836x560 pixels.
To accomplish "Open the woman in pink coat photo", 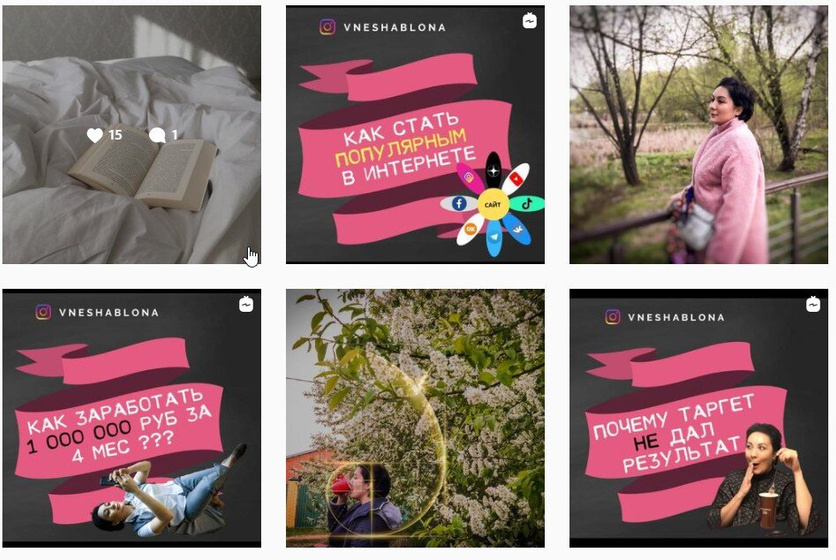I will pyautogui.click(x=698, y=134).
